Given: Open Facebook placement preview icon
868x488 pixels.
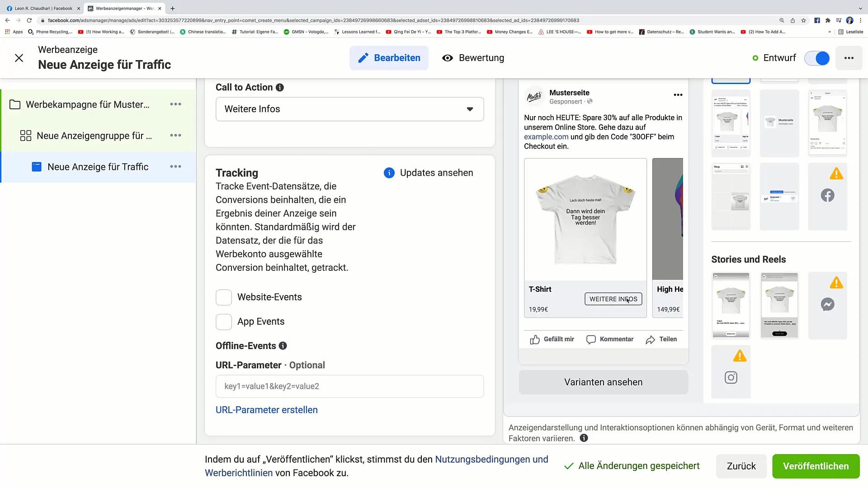Looking at the screenshot, I should tap(827, 196).
